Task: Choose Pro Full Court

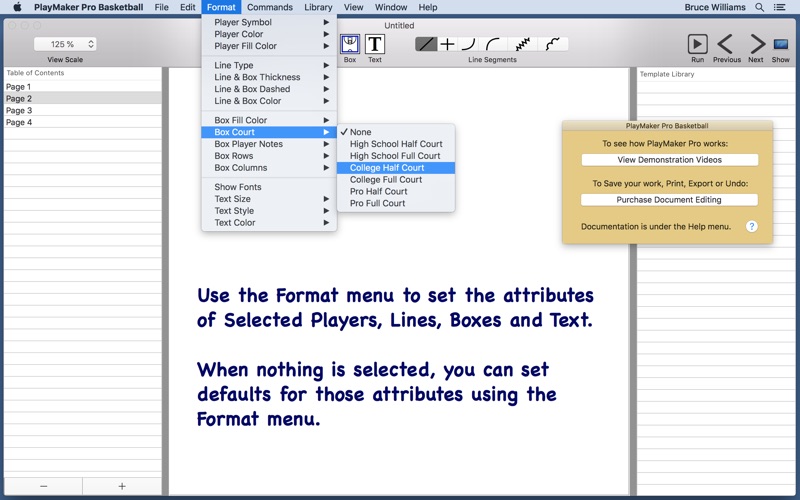Action: 395,203
